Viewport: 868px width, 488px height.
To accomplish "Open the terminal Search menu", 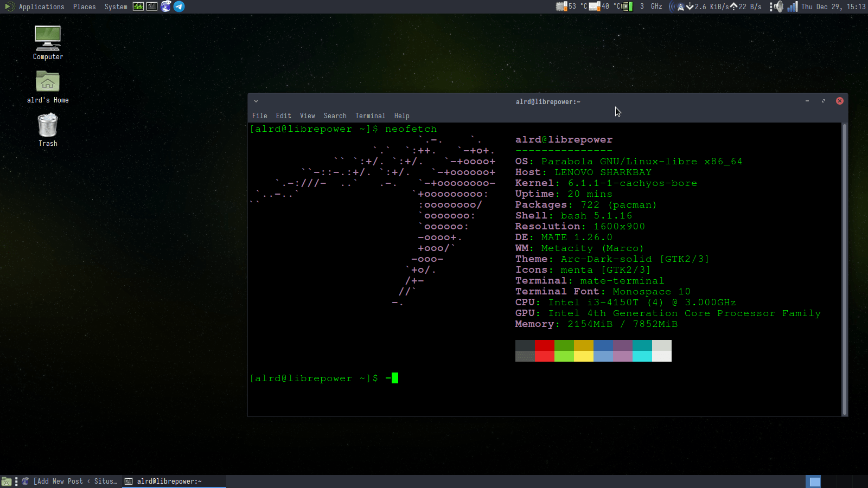I will coord(335,115).
